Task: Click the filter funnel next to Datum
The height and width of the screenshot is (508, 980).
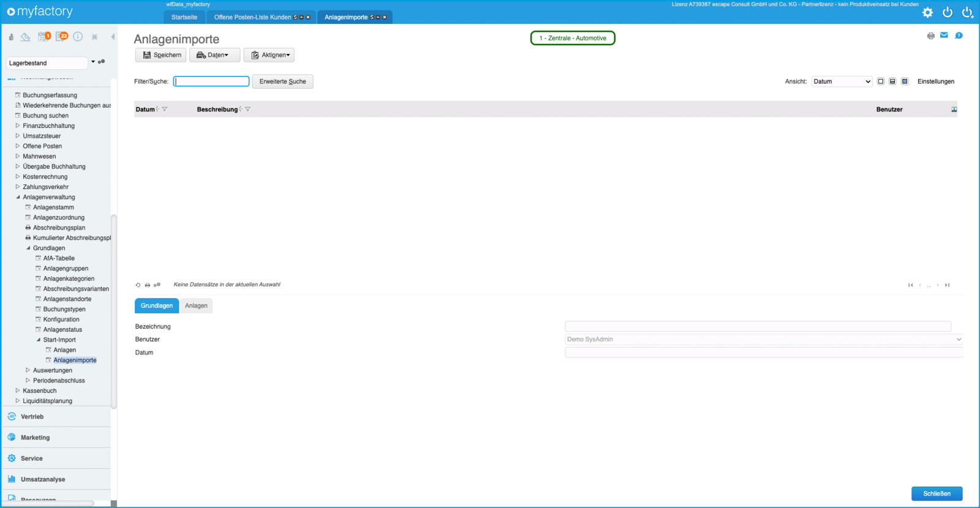Action: point(165,110)
